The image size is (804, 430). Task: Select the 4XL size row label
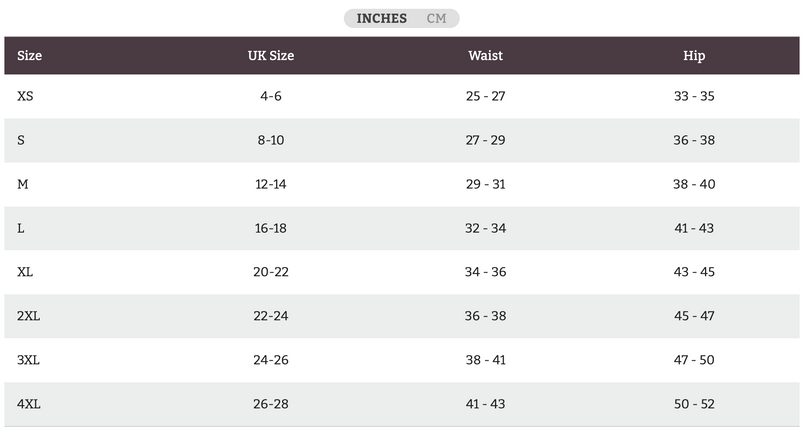pos(28,404)
